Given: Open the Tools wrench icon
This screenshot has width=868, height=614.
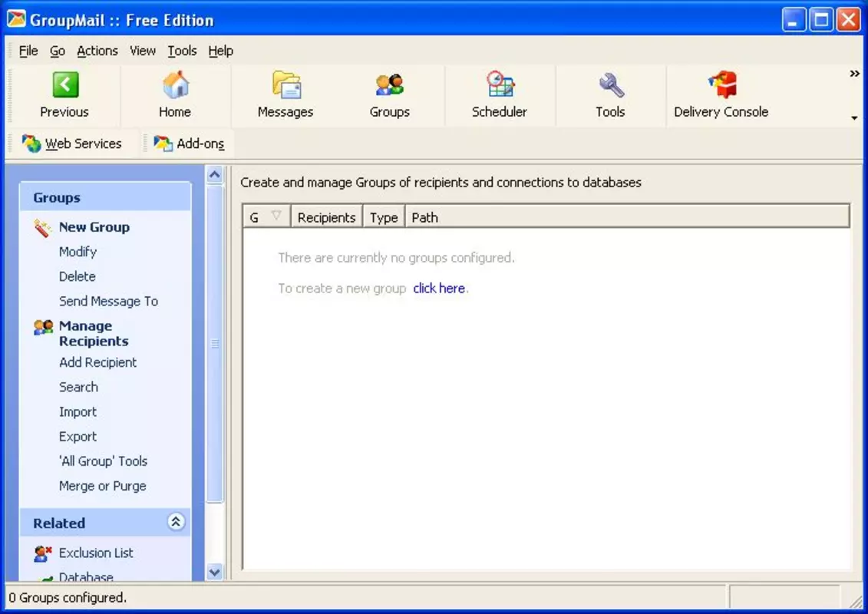Looking at the screenshot, I should coord(611,84).
